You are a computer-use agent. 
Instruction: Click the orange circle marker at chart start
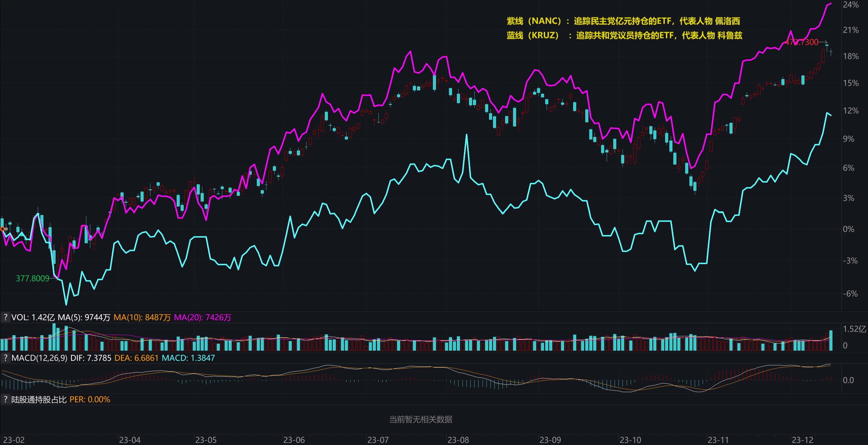(x=3, y=229)
